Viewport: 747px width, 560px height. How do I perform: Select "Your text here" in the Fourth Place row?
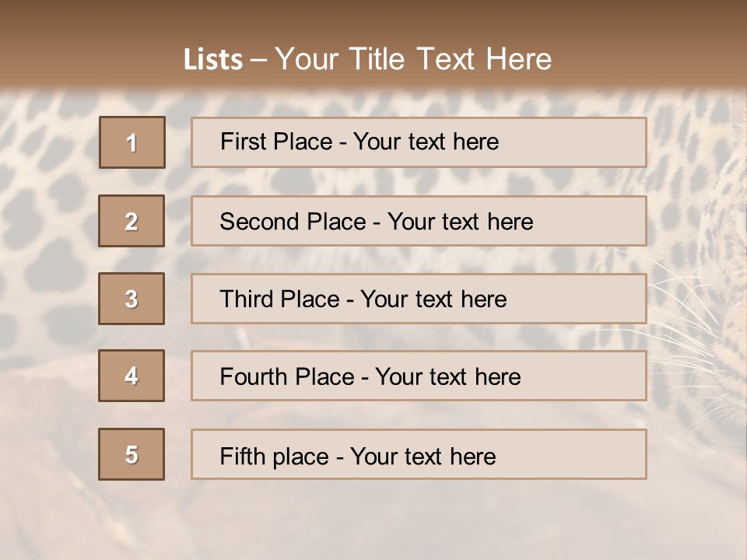447,377
